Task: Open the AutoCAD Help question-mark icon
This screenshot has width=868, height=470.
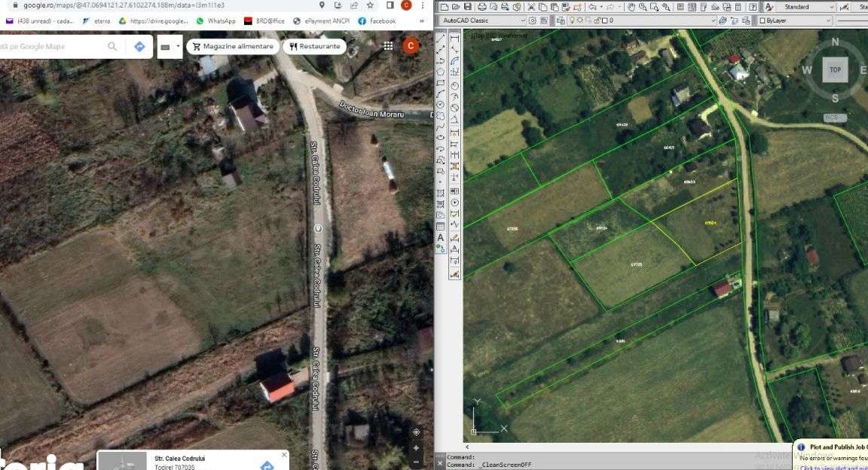Action: [x=753, y=7]
